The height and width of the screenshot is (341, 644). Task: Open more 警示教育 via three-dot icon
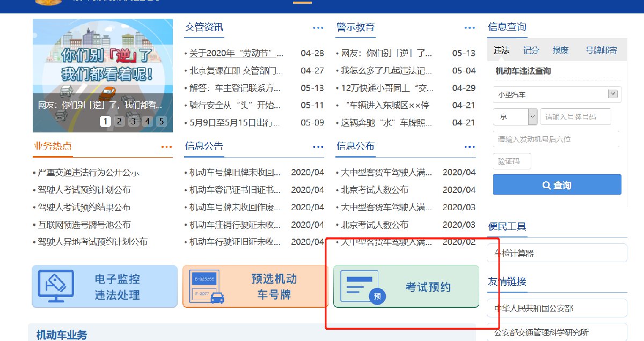click(x=470, y=28)
